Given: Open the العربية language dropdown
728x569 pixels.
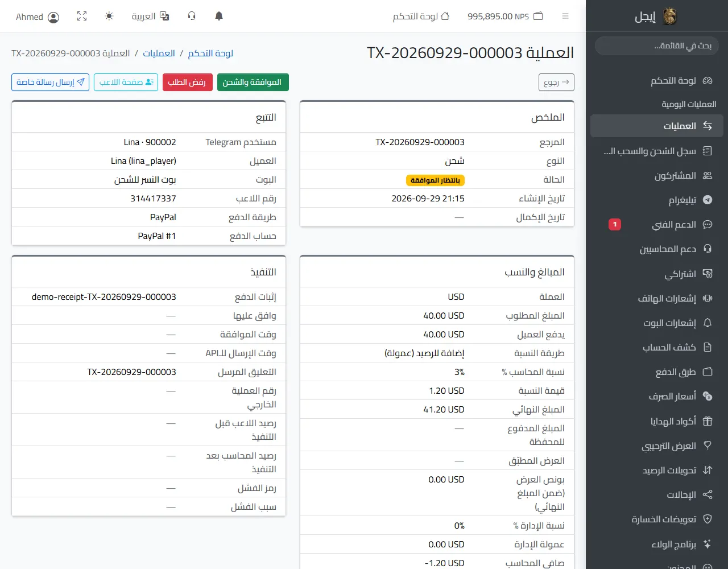Looking at the screenshot, I should [151, 17].
